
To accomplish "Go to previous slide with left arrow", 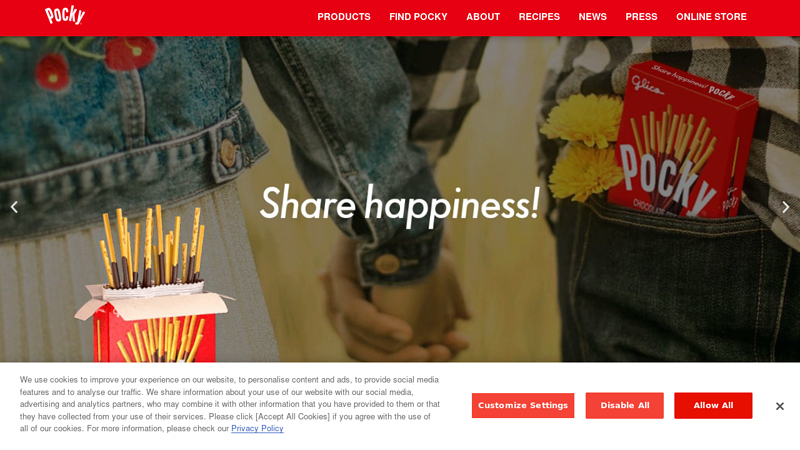I will pos(14,207).
